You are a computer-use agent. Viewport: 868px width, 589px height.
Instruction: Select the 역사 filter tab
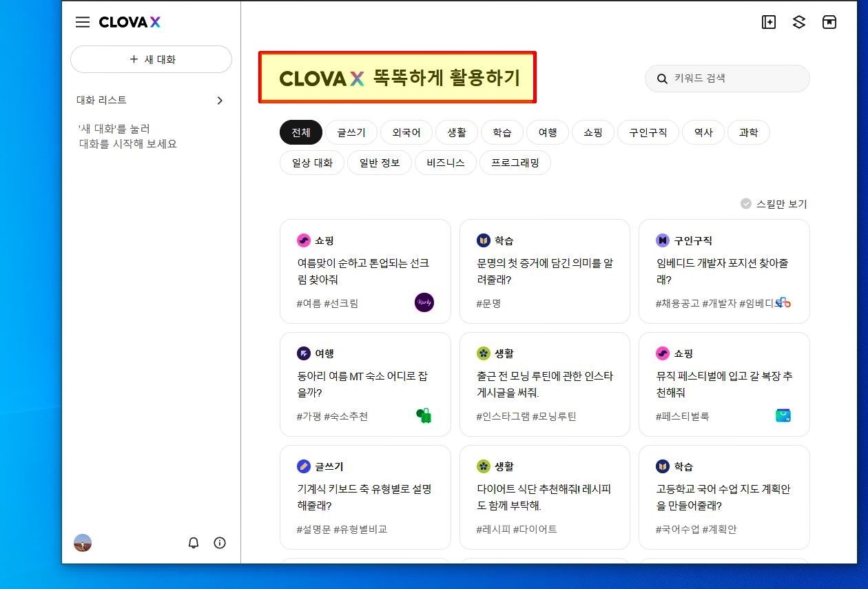pyautogui.click(x=703, y=132)
